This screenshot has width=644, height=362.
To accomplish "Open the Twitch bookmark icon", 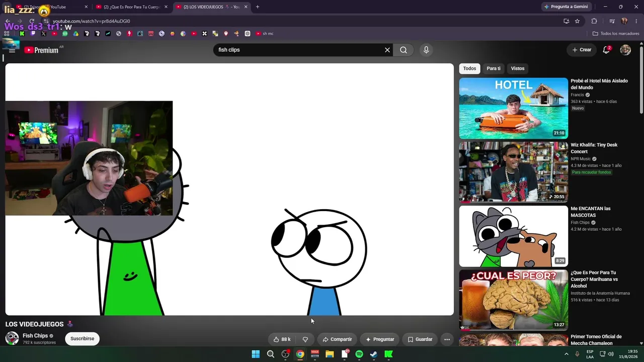I will coord(33,34).
